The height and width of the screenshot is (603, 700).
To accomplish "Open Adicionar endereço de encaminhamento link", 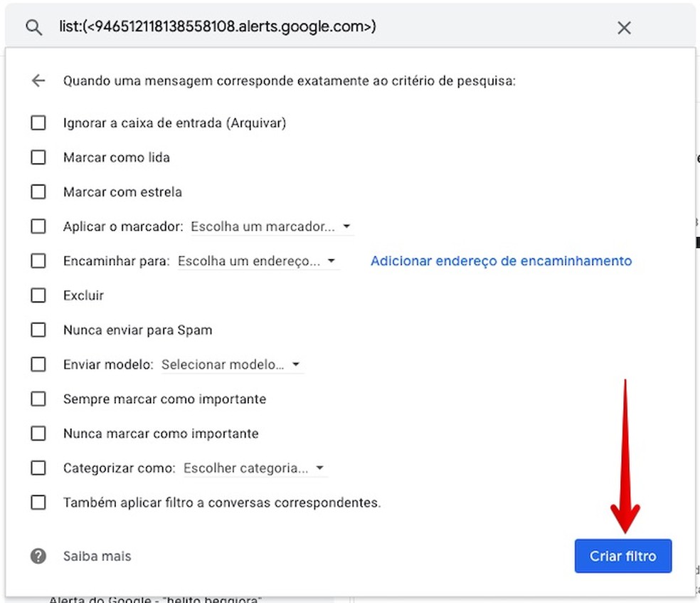I will (501, 261).
